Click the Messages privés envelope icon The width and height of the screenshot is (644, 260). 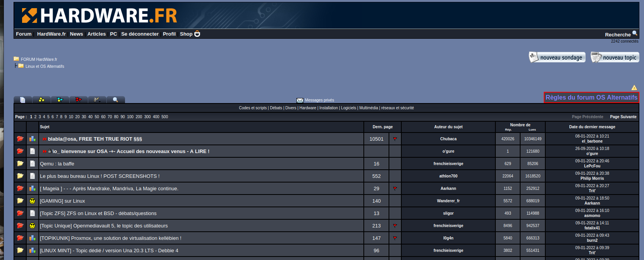[x=300, y=100]
